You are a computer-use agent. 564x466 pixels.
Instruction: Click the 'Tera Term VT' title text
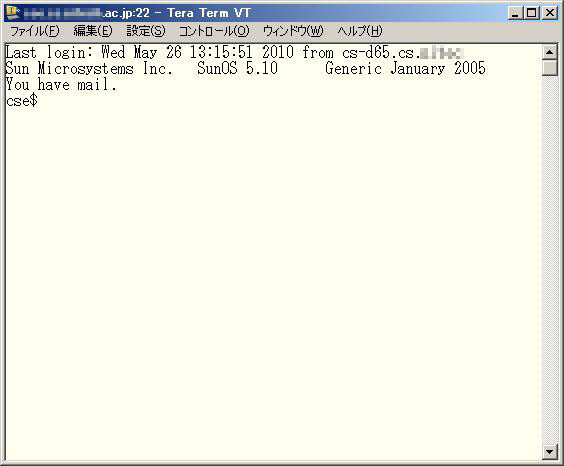pos(209,13)
